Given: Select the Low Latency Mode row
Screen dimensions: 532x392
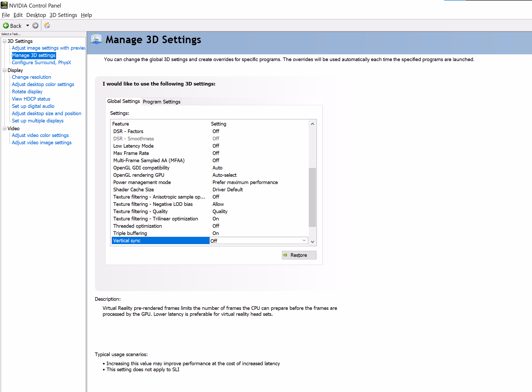Looking at the screenshot, I should pos(133,146).
